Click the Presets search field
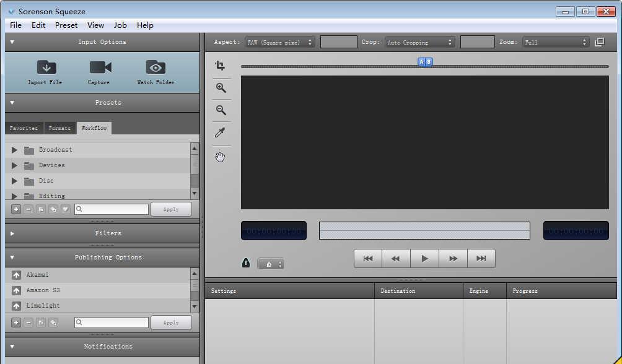This screenshot has height=364, width=622. pyautogui.click(x=112, y=209)
